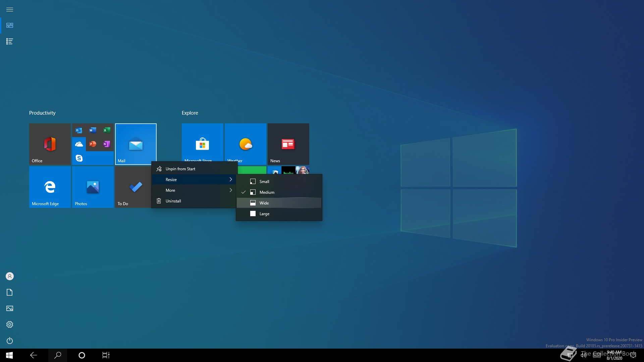Image resolution: width=644 pixels, height=362 pixels.
Task: Open Cortana from the taskbar
Action: pos(82,355)
